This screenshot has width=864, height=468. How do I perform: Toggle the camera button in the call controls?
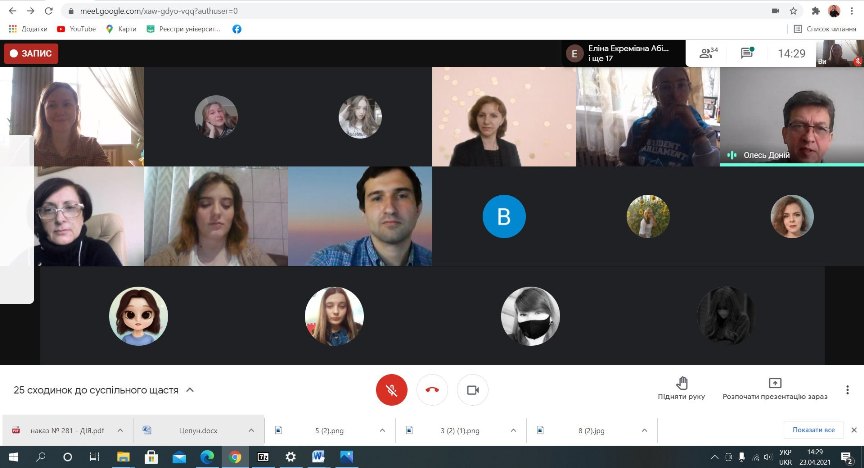pos(473,390)
